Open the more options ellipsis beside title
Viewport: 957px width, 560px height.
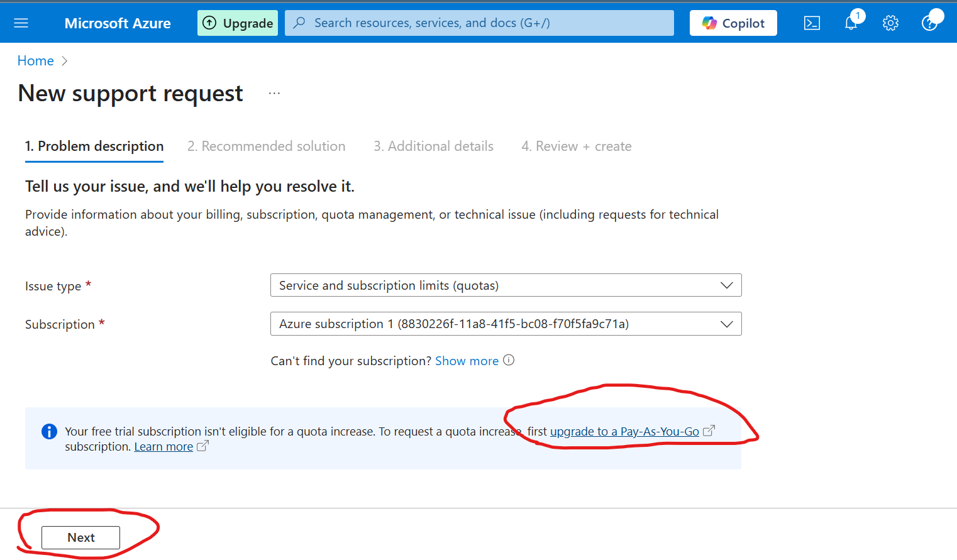coord(274,93)
